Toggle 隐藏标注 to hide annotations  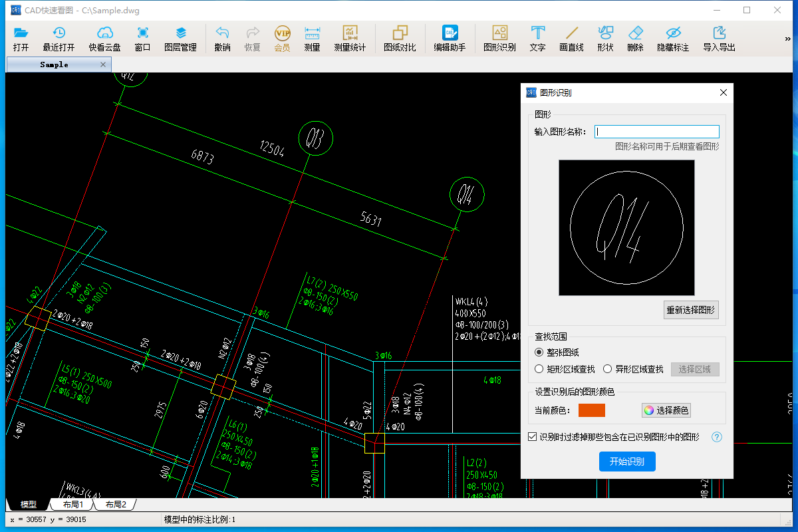coord(672,38)
